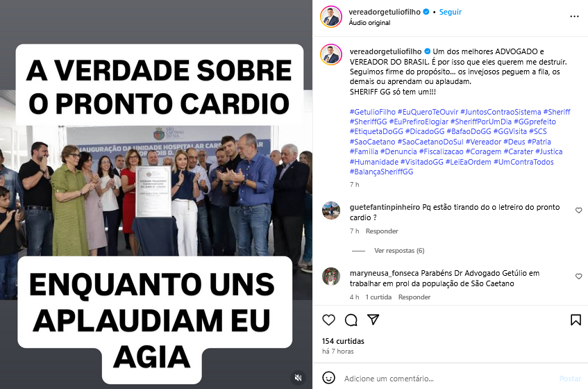Follow the account via Seguir
Screen dimensions: 588x389
(450, 12)
